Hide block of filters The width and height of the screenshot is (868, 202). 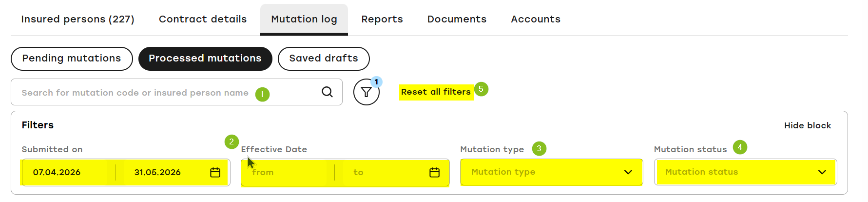[x=808, y=125]
